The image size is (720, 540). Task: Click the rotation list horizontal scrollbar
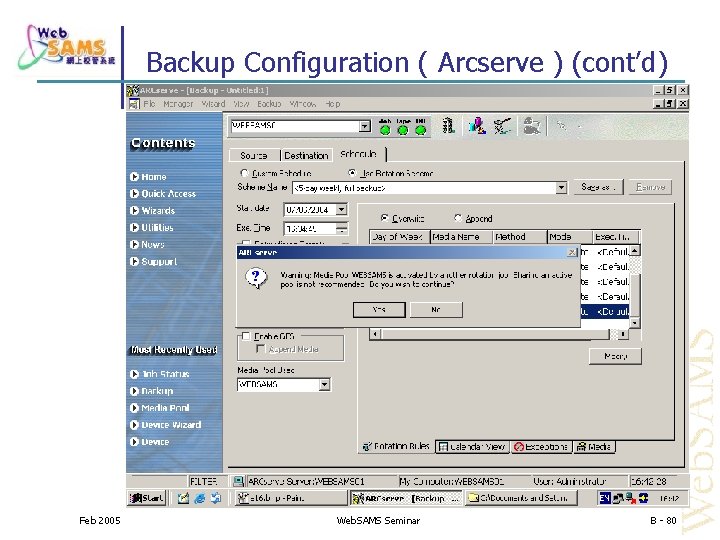point(498,334)
